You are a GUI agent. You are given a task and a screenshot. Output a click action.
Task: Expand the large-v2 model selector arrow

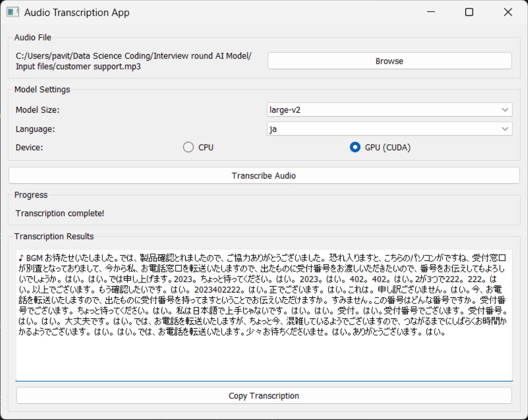click(505, 109)
